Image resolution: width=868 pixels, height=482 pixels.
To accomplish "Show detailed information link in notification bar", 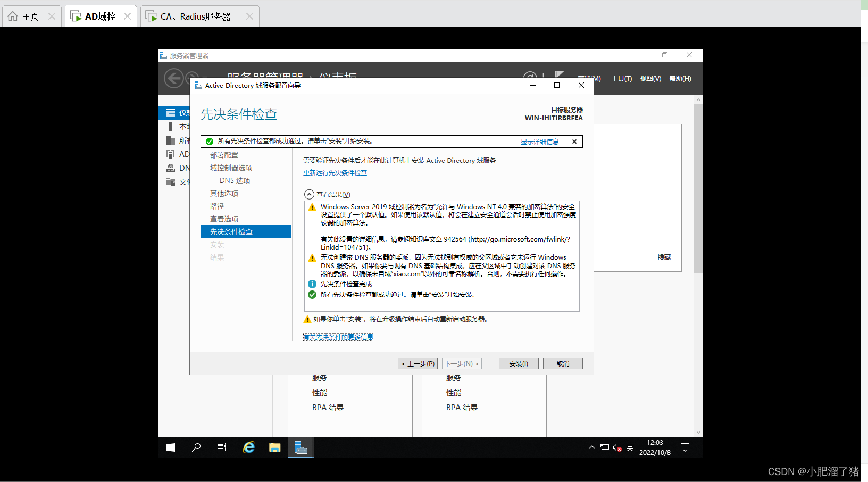I will (x=540, y=142).
